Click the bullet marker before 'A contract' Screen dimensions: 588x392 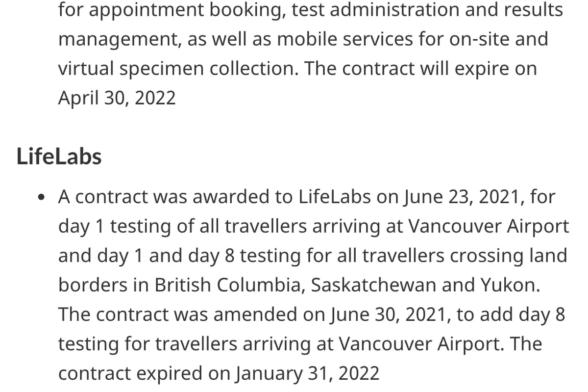click(x=42, y=199)
